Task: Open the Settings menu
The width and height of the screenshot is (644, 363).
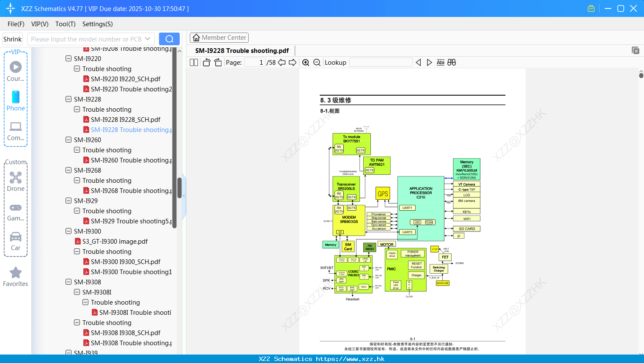Action: tap(97, 24)
